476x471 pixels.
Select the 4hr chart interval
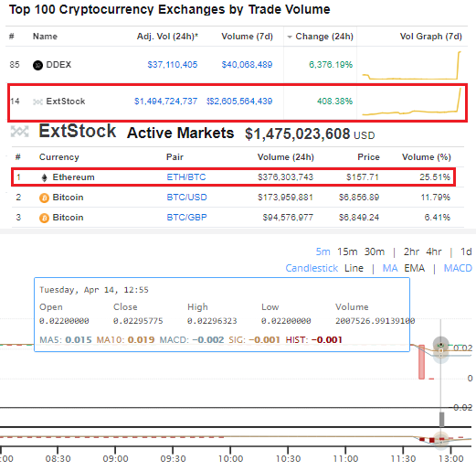(x=434, y=252)
